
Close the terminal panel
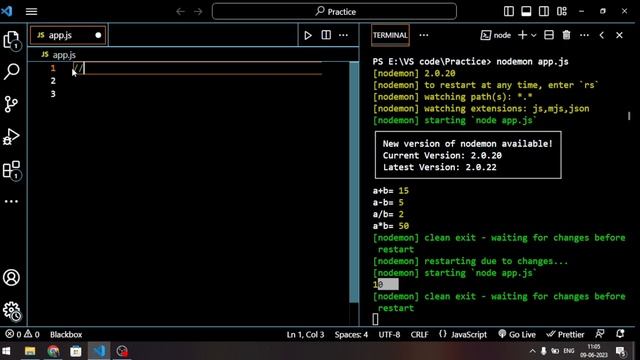click(619, 35)
